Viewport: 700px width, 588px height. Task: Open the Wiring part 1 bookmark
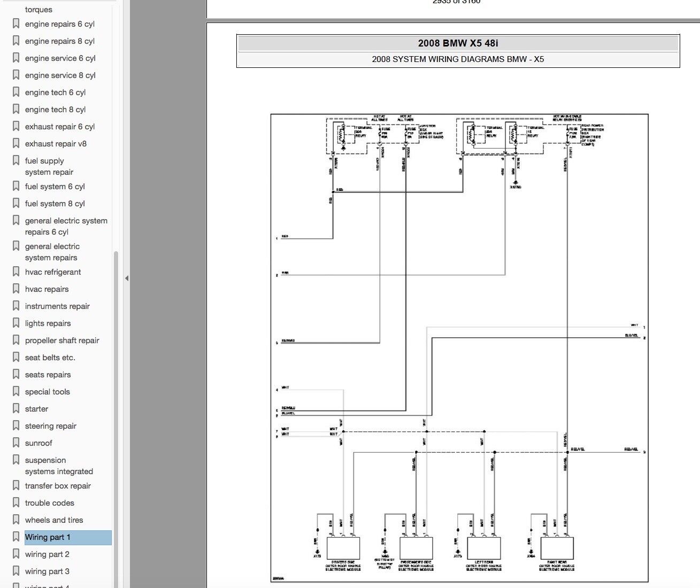click(48, 537)
